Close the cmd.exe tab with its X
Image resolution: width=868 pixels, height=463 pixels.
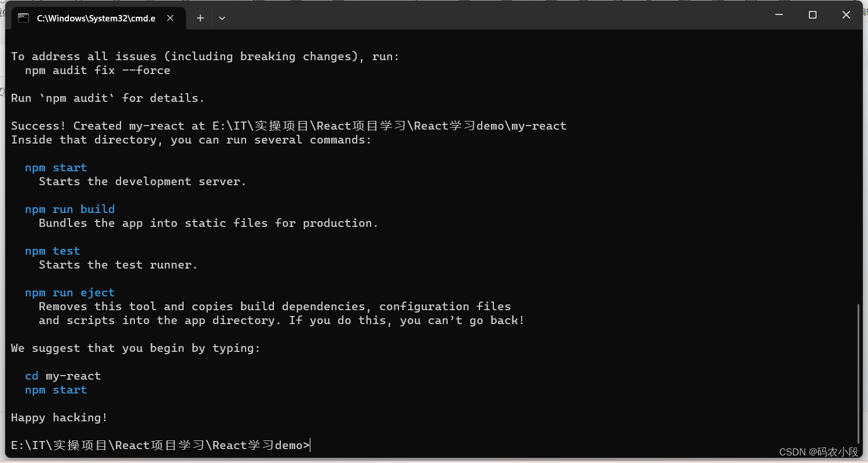pyautogui.click(x=170, y=18)
